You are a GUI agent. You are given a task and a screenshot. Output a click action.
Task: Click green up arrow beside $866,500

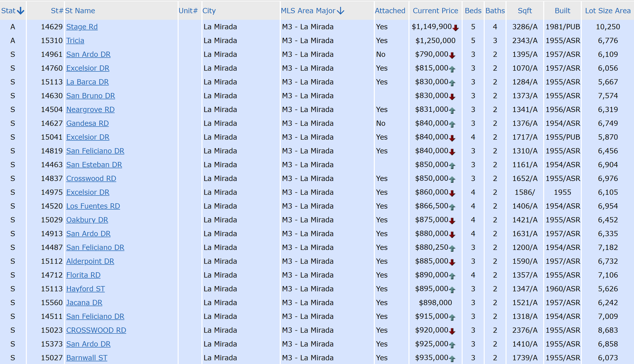pos(452,207)
